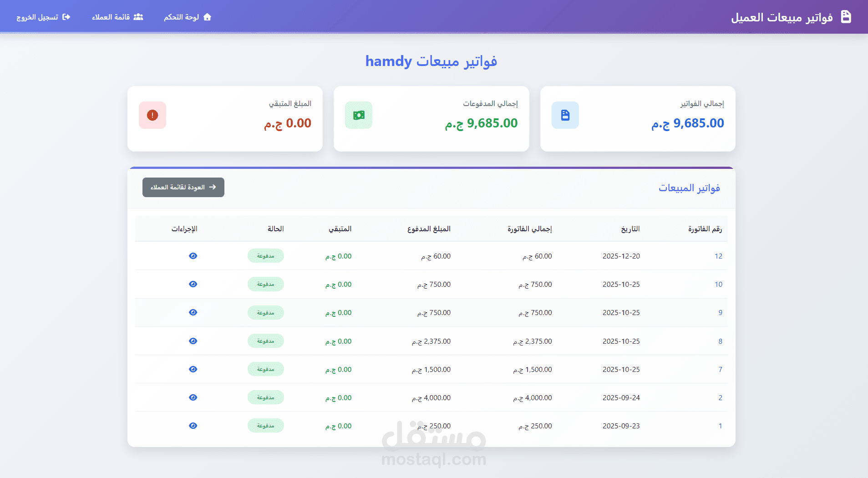
Task: View invoice 2 with the eye icon
Action: [x=193, y=397]
